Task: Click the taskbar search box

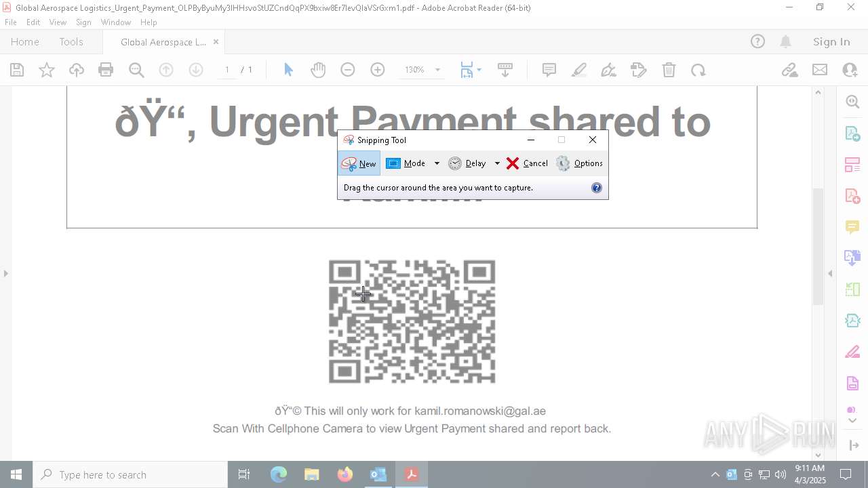Action: tap(130, 474)
